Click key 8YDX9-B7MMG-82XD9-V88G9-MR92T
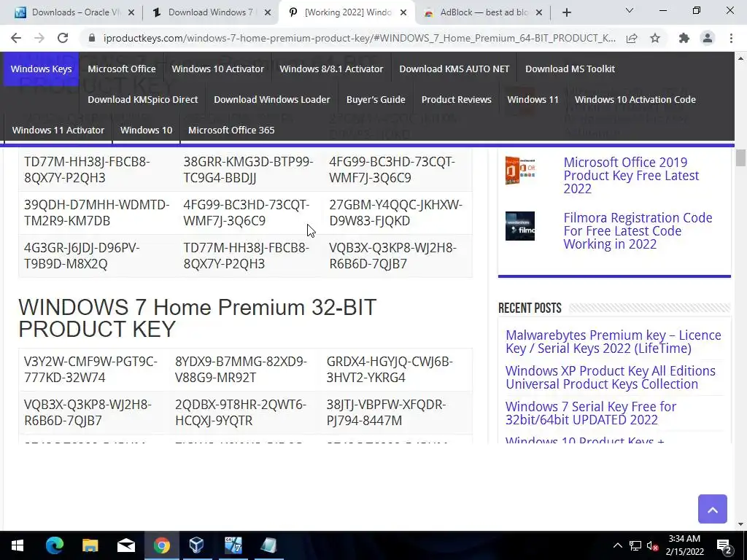Screen dimensions: 747x560 (x=241, y=370)
